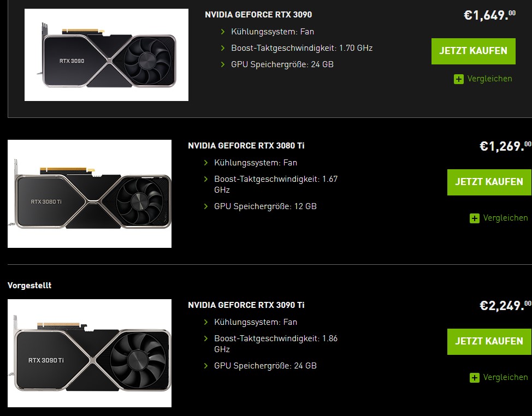Open the NVIDIA GEFORCE RTX 3080 Ti title
The height and width of the screenshot is (416, 532).
coord(246,145)
